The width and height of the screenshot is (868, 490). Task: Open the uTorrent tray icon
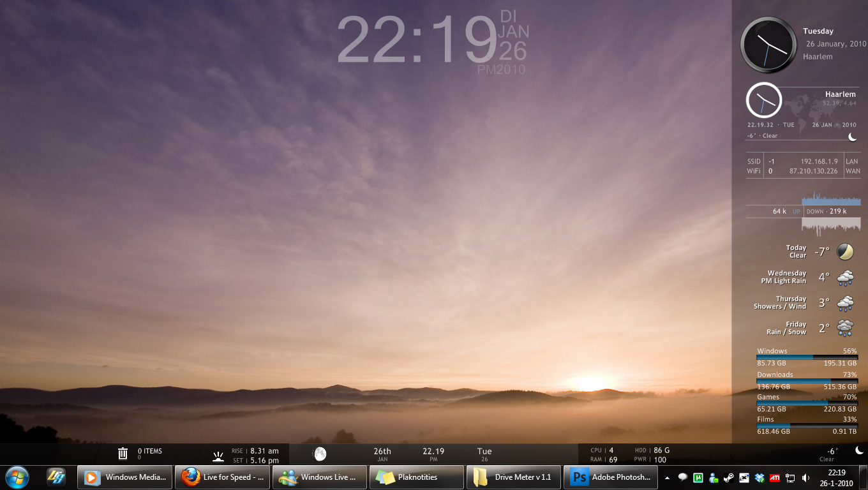(698, 477)
